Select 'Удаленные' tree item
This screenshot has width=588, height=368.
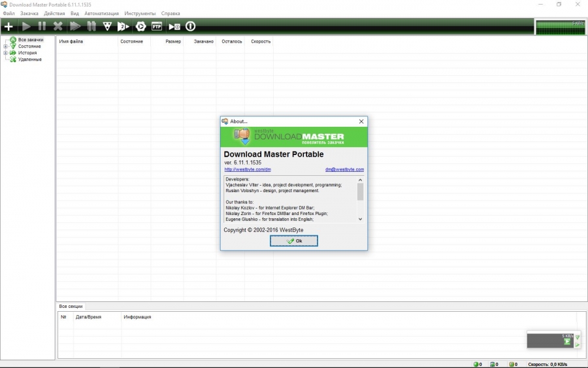[x=29, y=59]
